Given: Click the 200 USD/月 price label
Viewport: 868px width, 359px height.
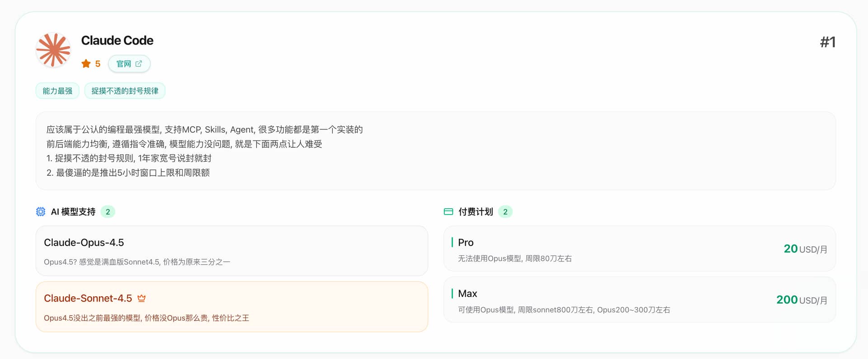Looking at the screenshot, I should coord(802,300).
